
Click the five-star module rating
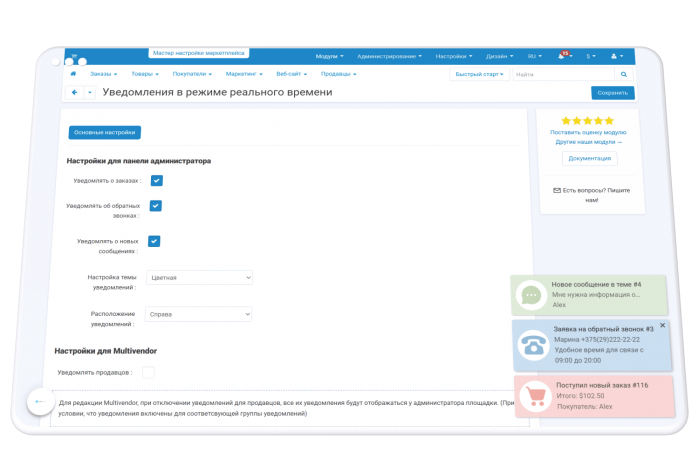[x=588, y=121]
